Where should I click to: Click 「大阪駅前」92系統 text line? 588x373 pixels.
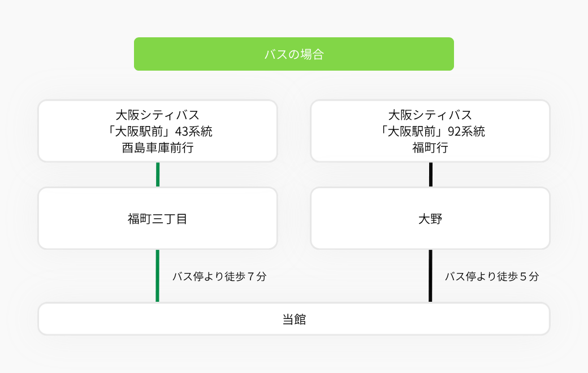point(430,131)
